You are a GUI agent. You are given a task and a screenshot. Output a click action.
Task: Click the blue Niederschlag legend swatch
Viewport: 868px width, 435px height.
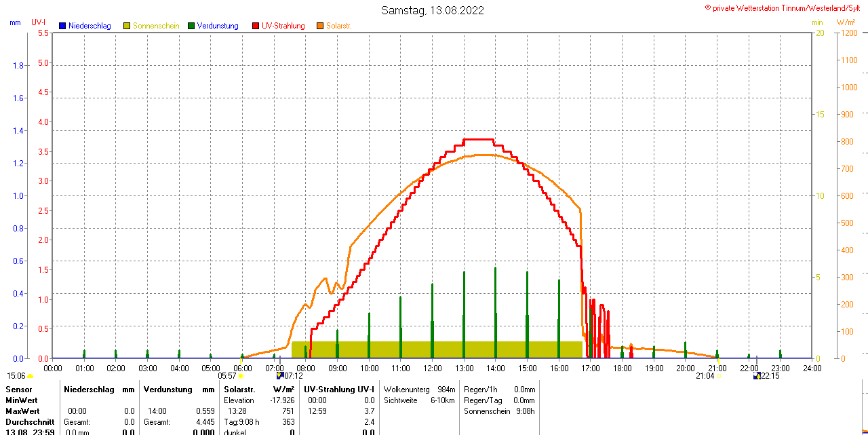pyautogui.click(x=62, y=26)
